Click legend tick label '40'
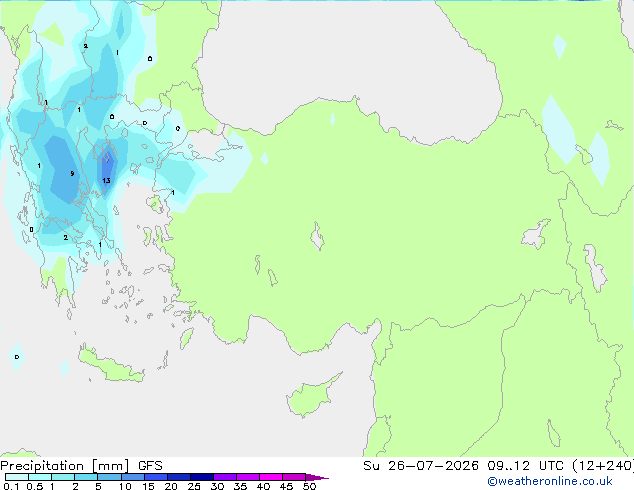Screen dimensions: 634x490 point(263,486)
